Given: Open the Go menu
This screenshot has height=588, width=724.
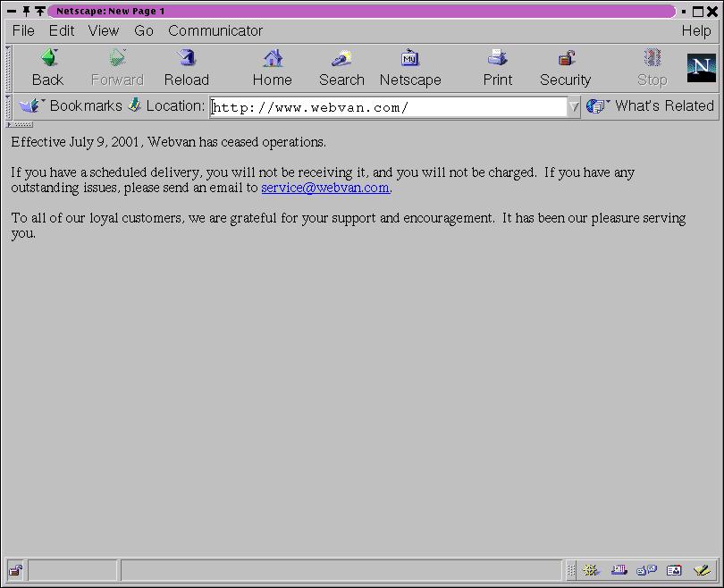Looking at the screenshot, I should 144,31.
